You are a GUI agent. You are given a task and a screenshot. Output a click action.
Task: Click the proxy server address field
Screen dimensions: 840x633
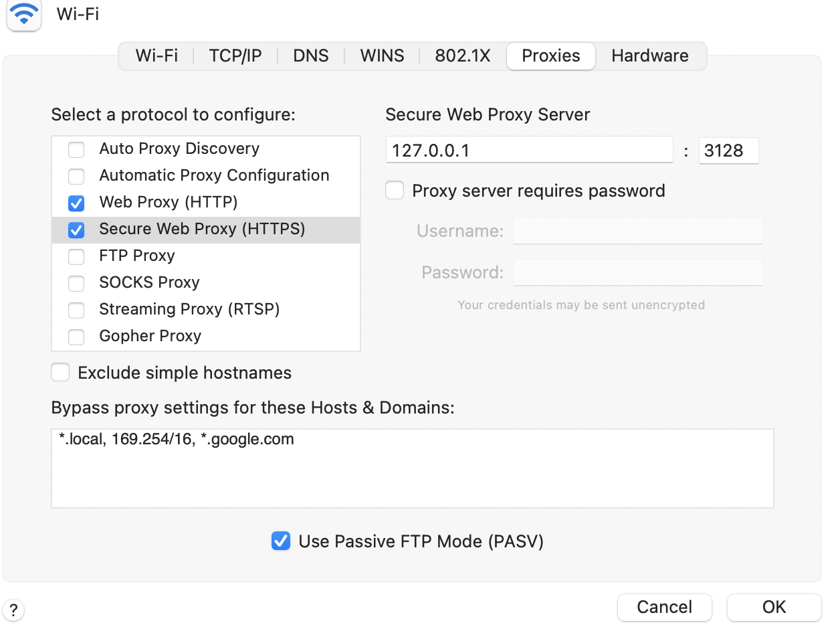click(529, 150)
